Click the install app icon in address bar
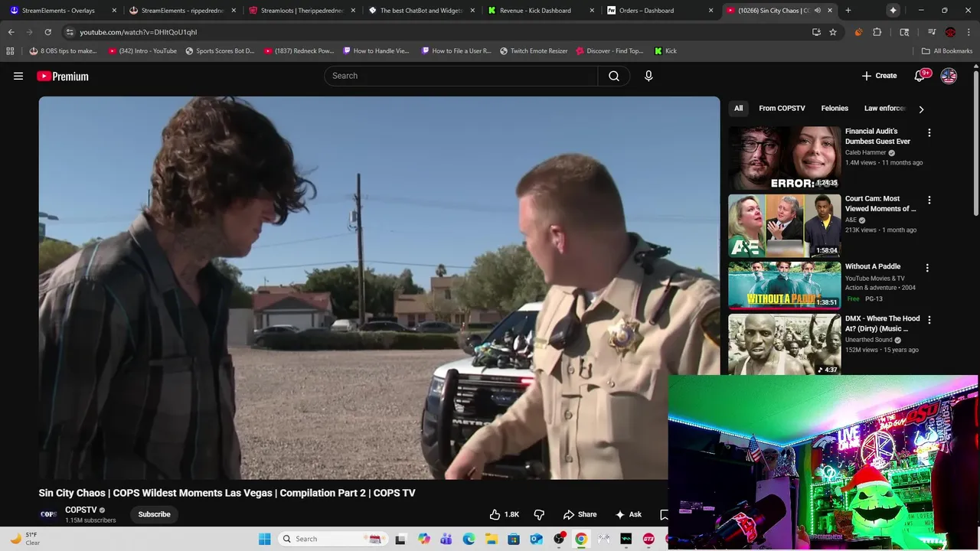 816,32
